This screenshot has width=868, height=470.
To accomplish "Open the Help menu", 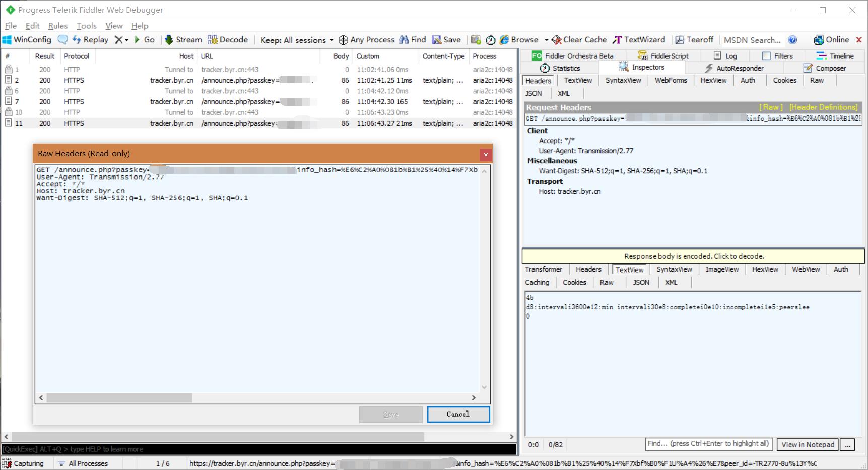I will (x=140, y=26).
